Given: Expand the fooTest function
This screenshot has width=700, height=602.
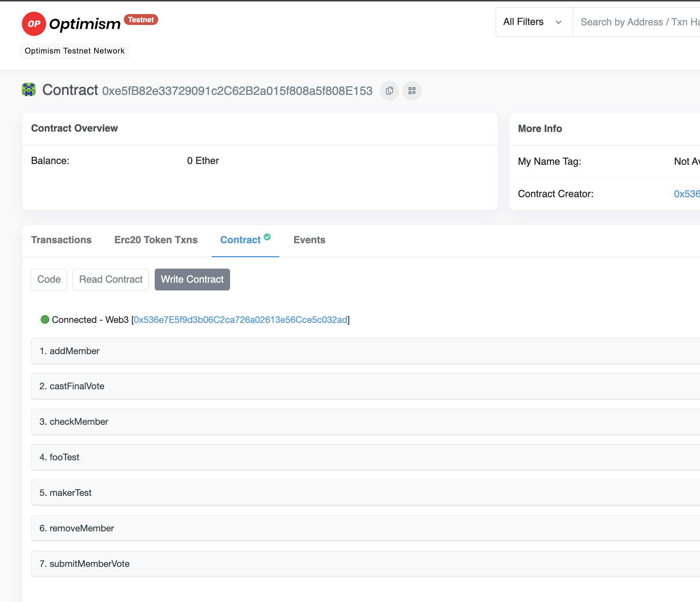Looking at the screenshot, I should click(x=366, y=457).
